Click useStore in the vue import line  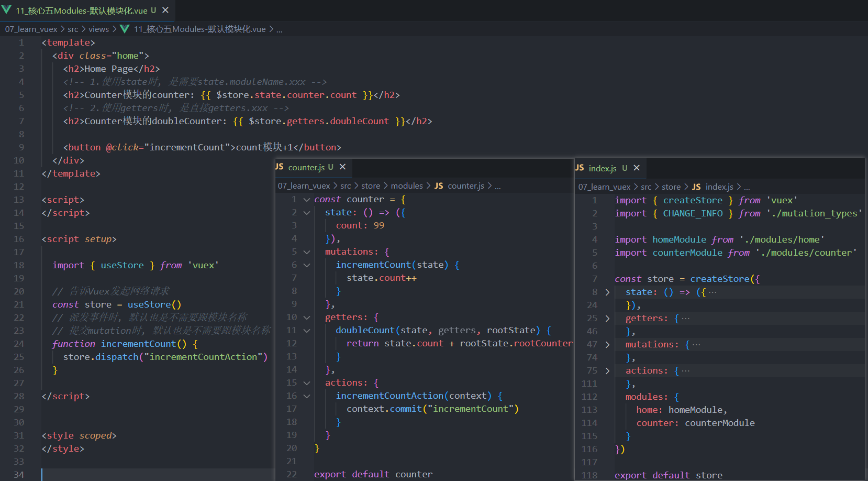(x=122, y=265)
